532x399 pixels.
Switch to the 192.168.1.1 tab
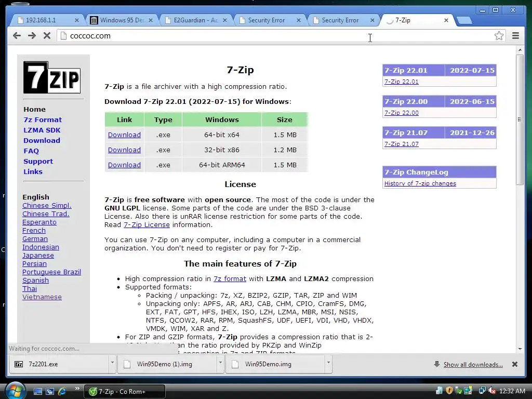46,20
